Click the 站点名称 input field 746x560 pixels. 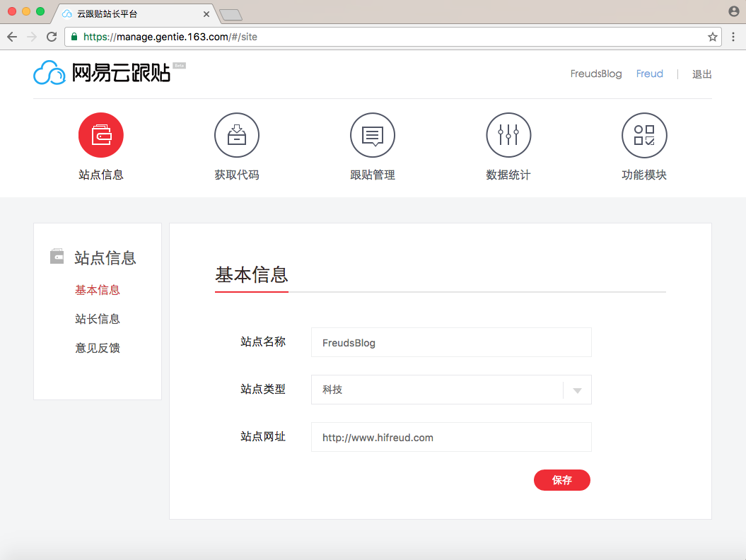(451, 343)
